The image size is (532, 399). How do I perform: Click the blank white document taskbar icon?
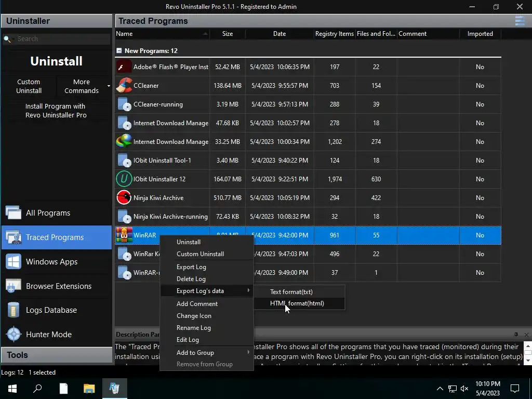(63, 389)
